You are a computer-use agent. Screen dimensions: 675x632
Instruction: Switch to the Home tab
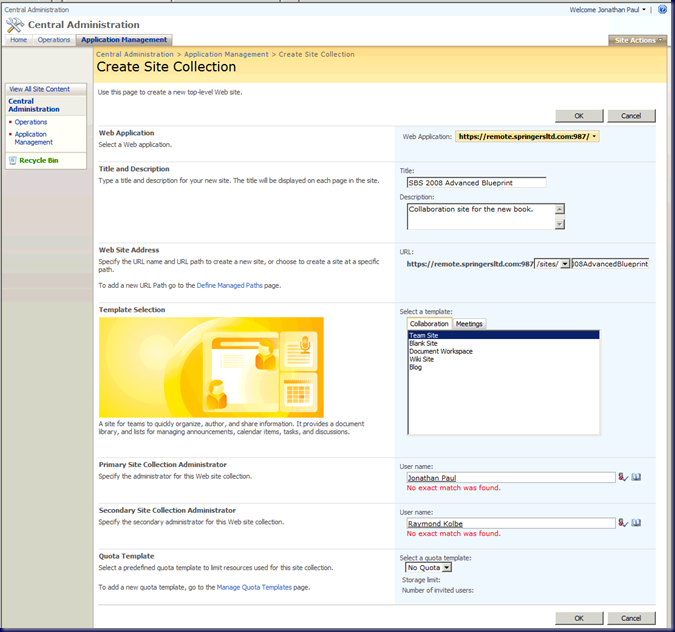pos(19,40)
